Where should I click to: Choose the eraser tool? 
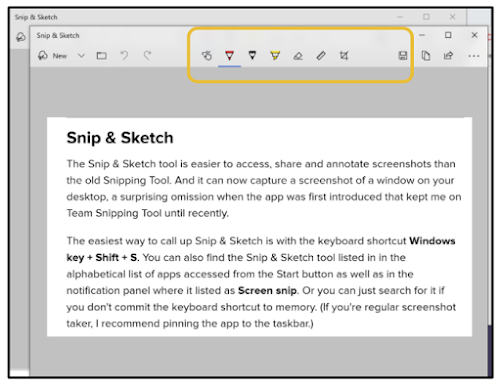coord(298,56)
